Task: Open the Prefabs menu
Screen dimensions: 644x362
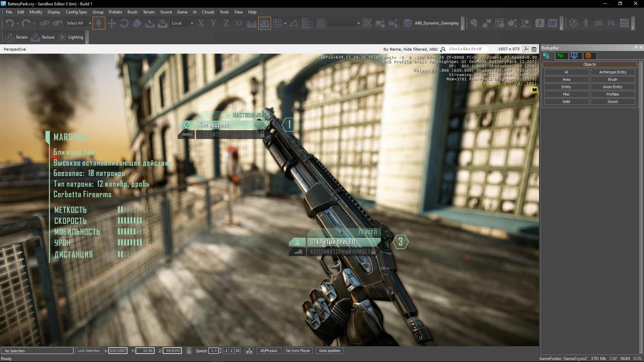Action: [115, 12]
